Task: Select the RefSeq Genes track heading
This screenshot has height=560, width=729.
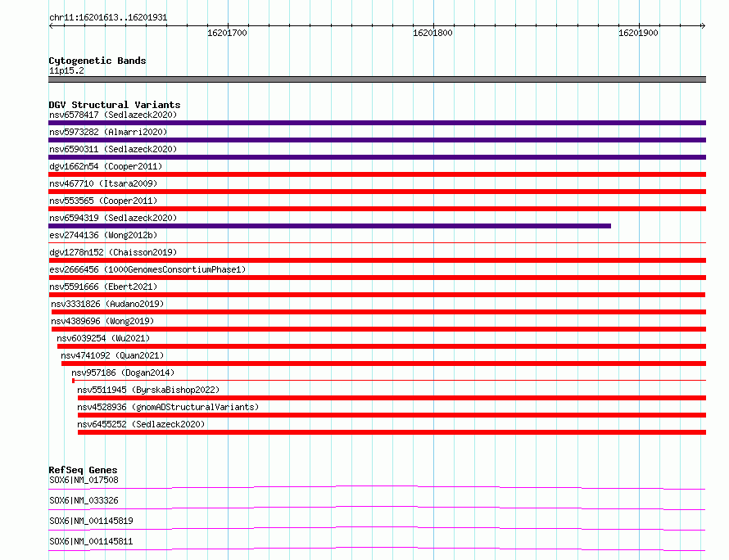Action: [83, 470]
